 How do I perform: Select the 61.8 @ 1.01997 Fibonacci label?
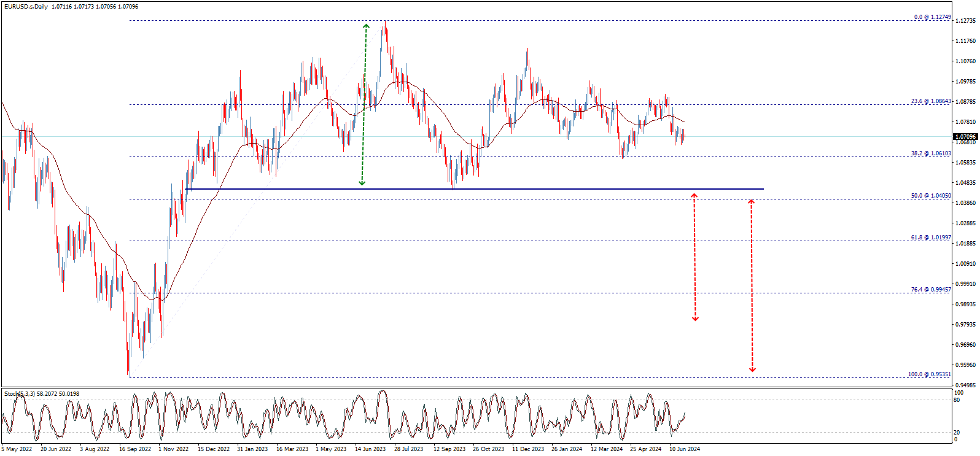931,238
